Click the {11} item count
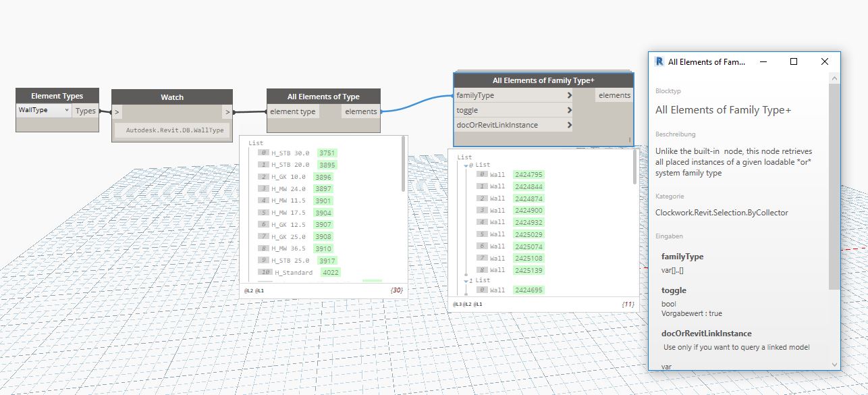868x395 pixels. point(628,305)
